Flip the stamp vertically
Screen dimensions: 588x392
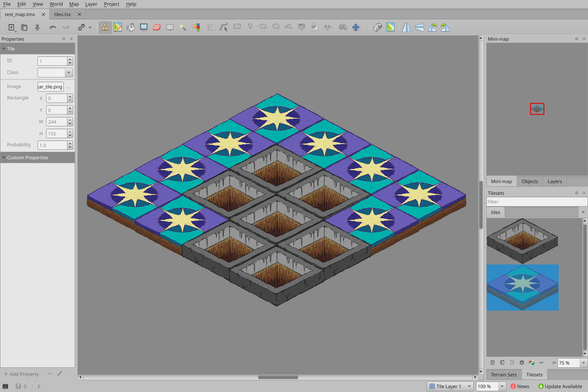coord(420,27)
